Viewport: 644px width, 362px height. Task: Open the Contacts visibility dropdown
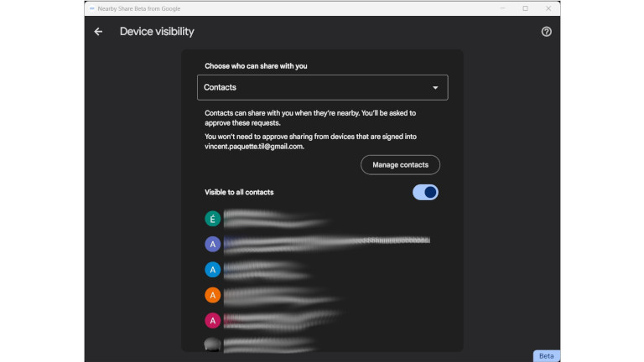click(x=322, y=87)
